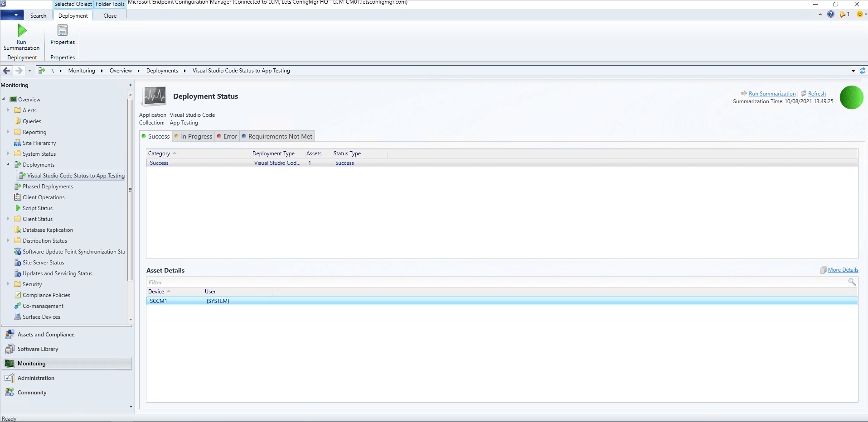Image resolution: width=868 pixels, height=422 pixels.
Task: Click the Site Server Status icon
Action: [18, 263]
